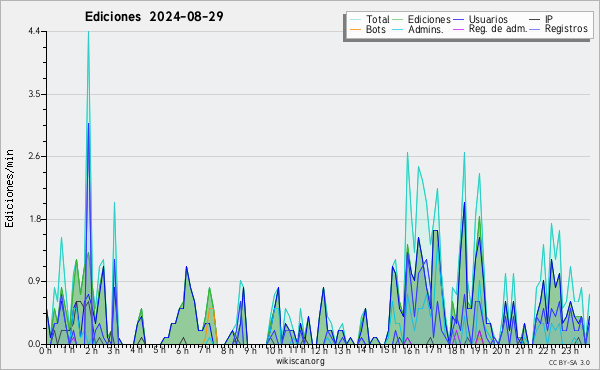
Task: Click the '10 h' x-axis label
Action: 274,350
